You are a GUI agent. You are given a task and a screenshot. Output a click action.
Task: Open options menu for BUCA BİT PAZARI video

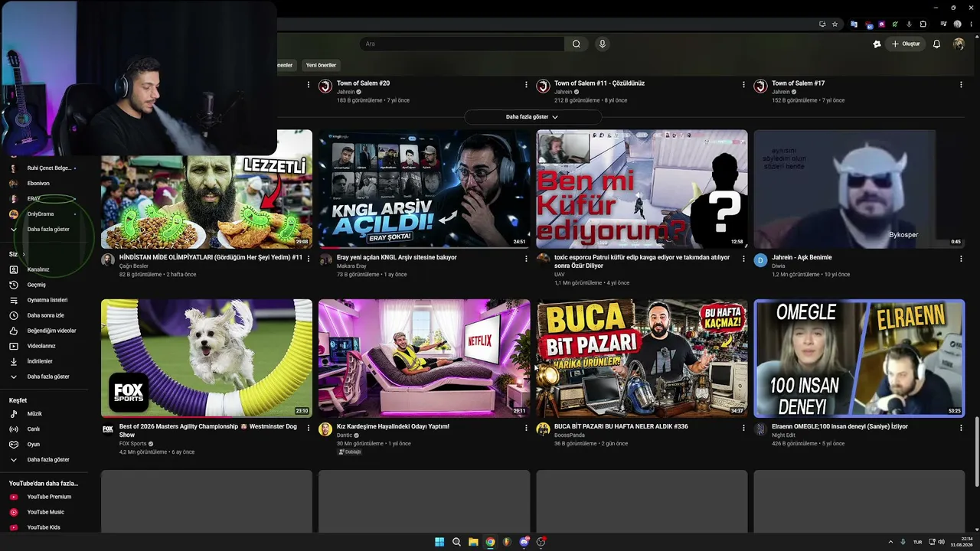pos(743,428)
